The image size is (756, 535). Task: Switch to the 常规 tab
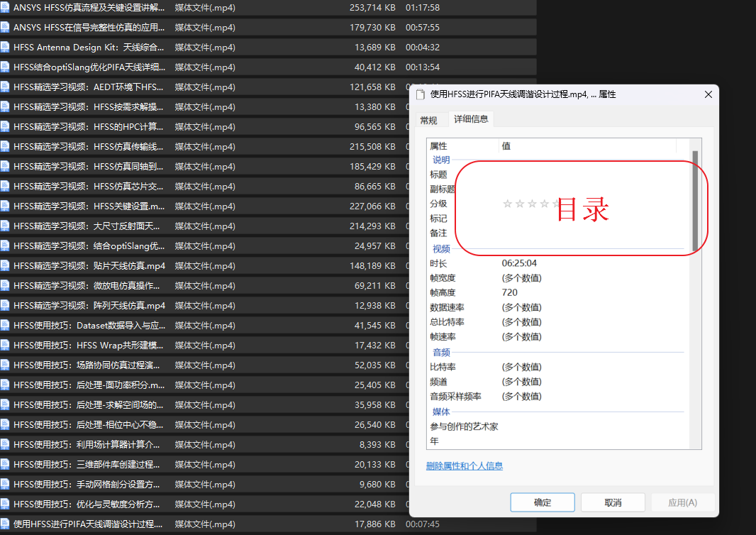[428, 120]
